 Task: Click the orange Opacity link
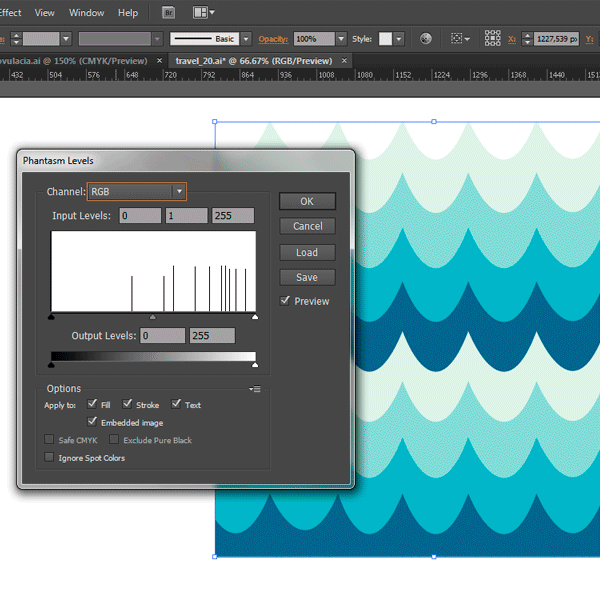(x=273, y=39)
